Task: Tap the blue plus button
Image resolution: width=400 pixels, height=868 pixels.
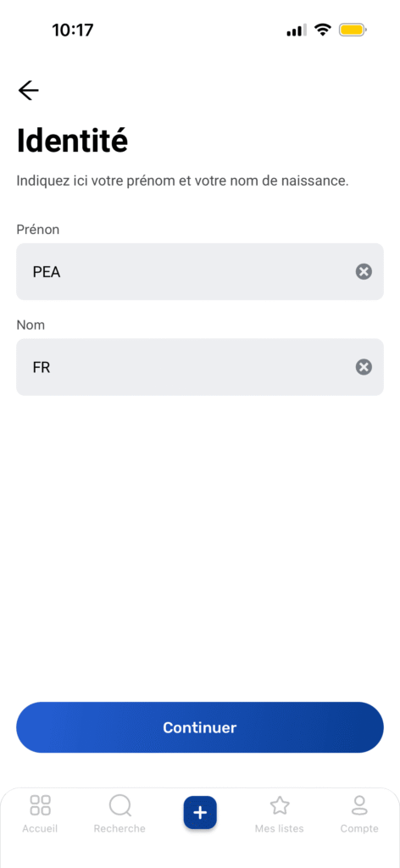Action: click(x=200, y=813)
